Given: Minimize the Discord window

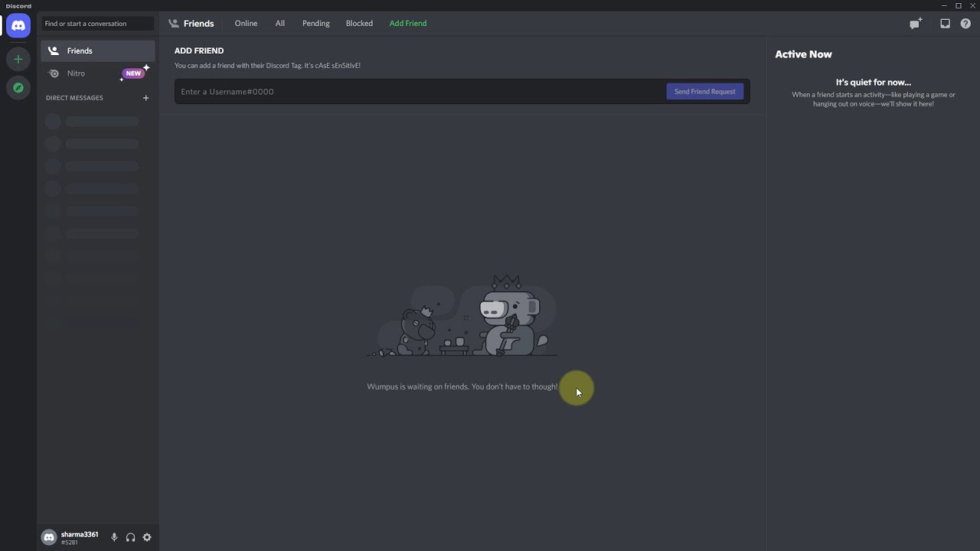Looking at the screenshot, I should (x=944, y=5).
